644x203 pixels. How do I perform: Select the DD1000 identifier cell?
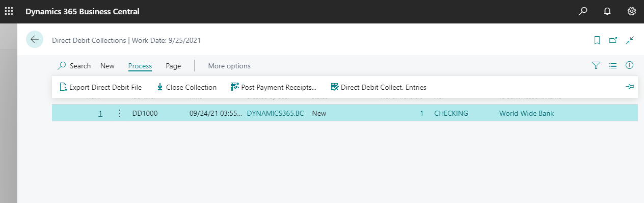click(145, 113)
